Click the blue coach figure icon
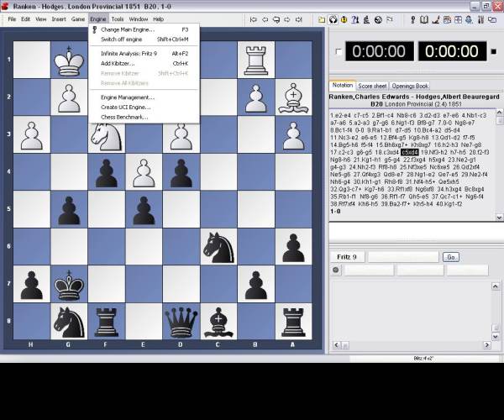 [470, 20]
